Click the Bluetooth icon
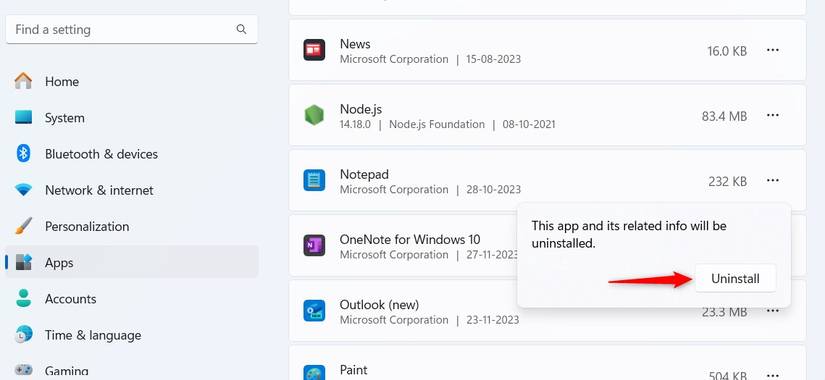 23,154
